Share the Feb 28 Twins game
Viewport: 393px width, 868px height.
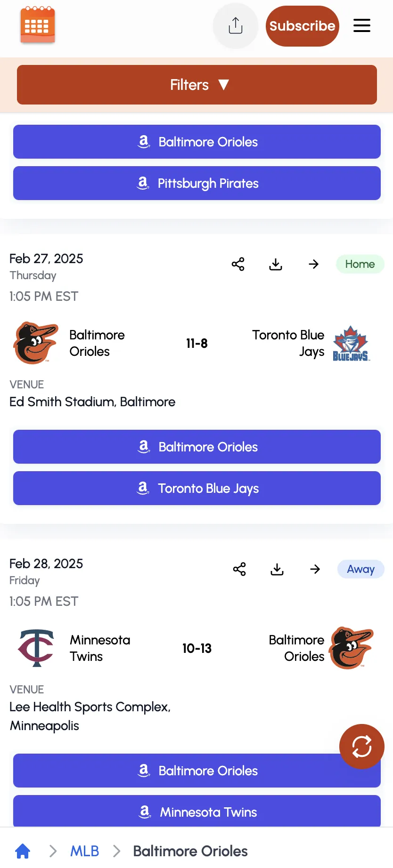click(x=239, y=569)
